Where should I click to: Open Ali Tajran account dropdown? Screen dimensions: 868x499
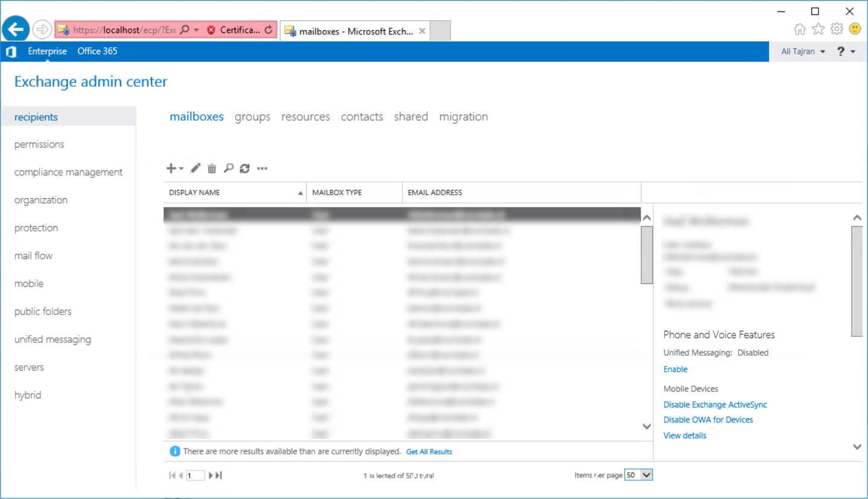point(803,52)
